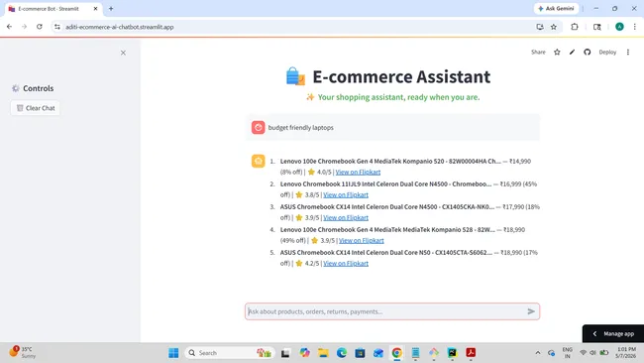The image size is (644, 363).
Task: Focus the Ask about products input field
Action: point(386,311)
